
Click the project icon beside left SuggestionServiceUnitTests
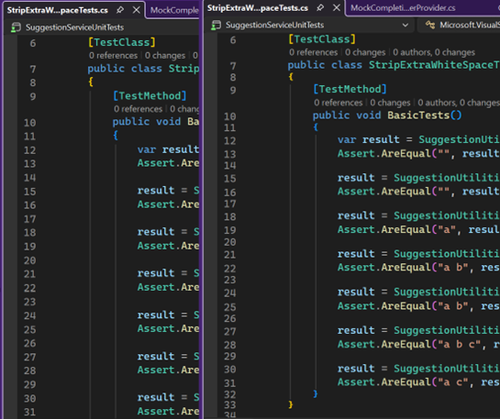pyautogui.click(x=16, y=27)
